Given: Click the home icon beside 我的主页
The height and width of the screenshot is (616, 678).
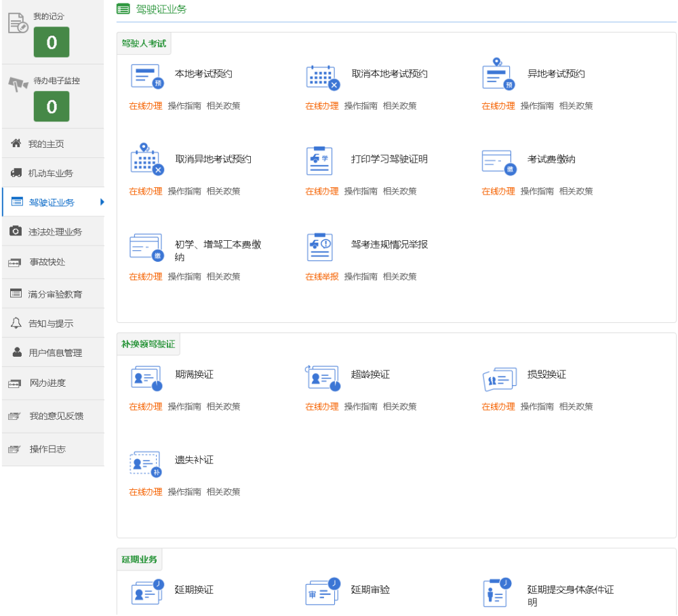Looking at the screenshot, I should (x=16, y=143).
